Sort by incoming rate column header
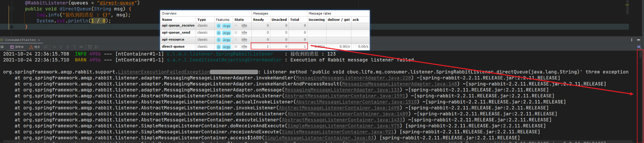The width and height of the screenshot is (644, 143). (x=317, y=20)
